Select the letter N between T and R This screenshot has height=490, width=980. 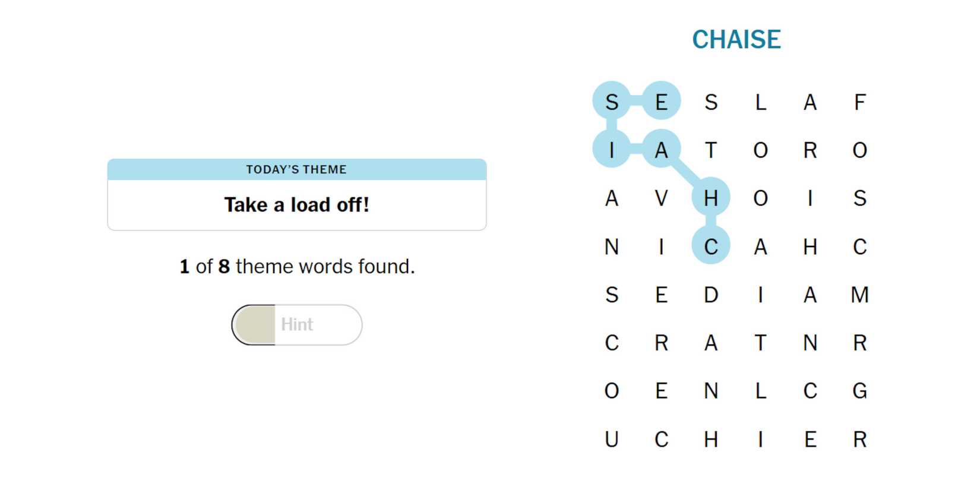(x=810, y=343)
